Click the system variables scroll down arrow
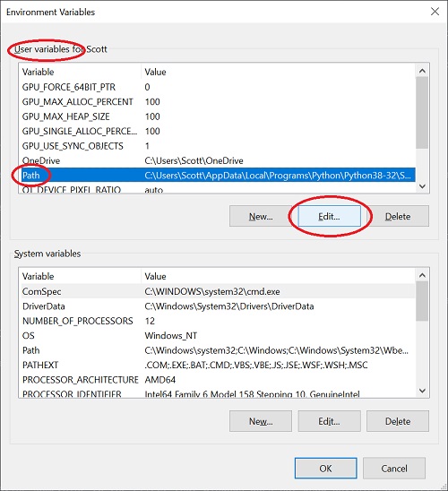Image resolution: width=448 pixels, height=491 pixels. coord(422,391)
